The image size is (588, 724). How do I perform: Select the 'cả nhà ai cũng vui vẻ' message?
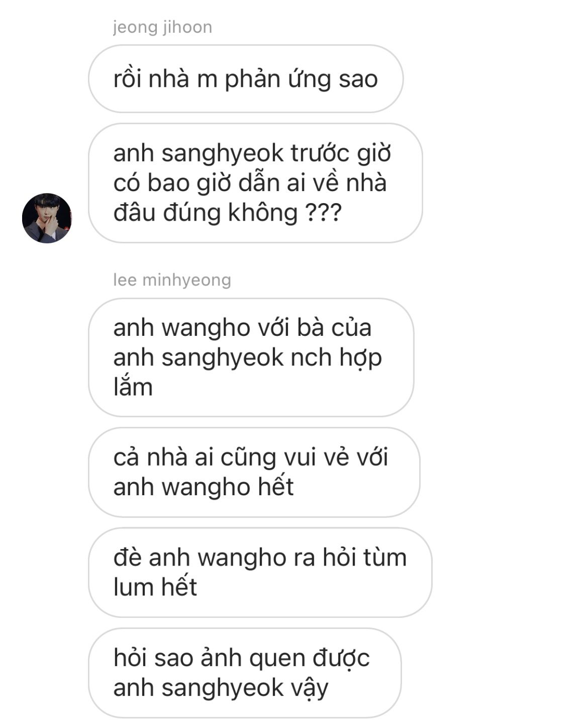point(254,472)
